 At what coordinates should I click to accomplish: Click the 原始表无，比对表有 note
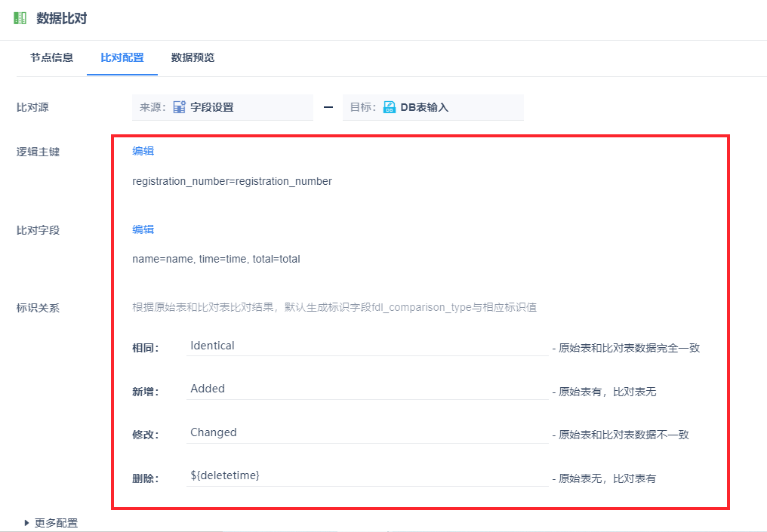pyautogui.click(x=604, y=478)
